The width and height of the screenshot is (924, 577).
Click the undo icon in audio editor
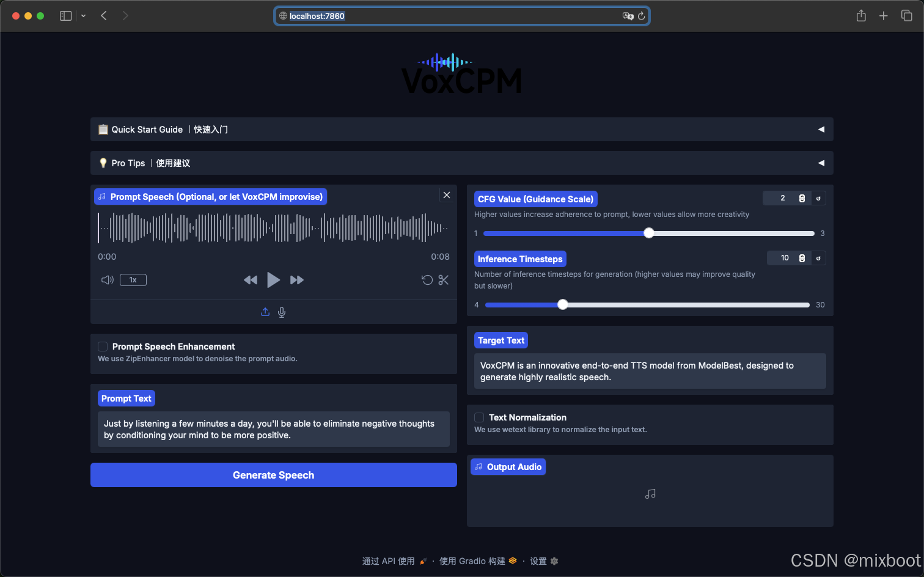pos(427,280)
